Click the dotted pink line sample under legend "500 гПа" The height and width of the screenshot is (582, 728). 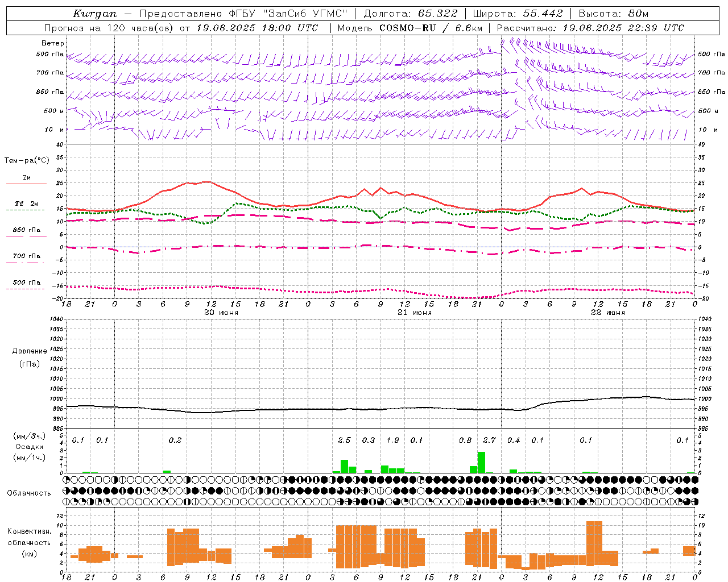point(25,289)
